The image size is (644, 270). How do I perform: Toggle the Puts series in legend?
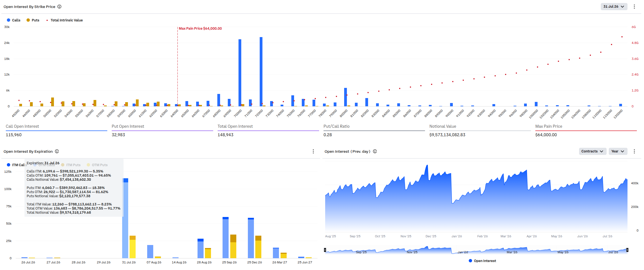pyautogui.click(x=33, y=20)
